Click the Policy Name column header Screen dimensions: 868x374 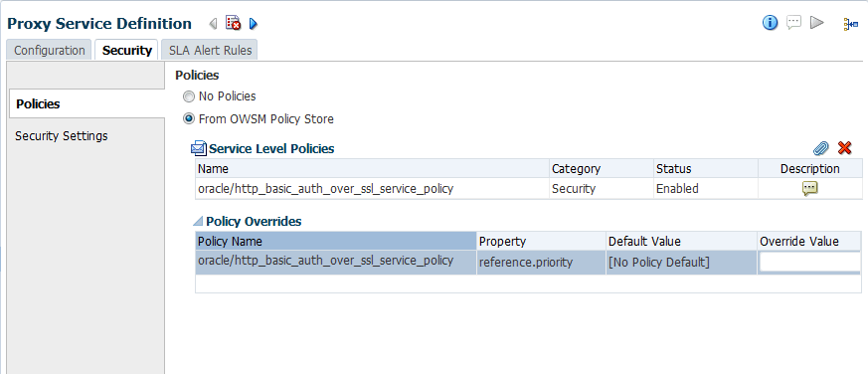[x=336, y=241]
